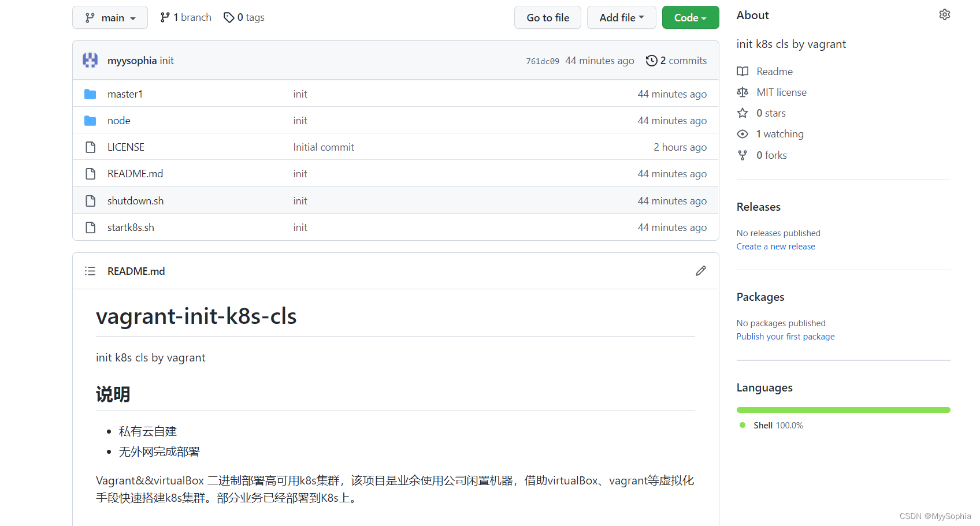This screenshot has width=980, height=526.
Task: Click the 无外网完成部署 bullet text
Action: 159,452
